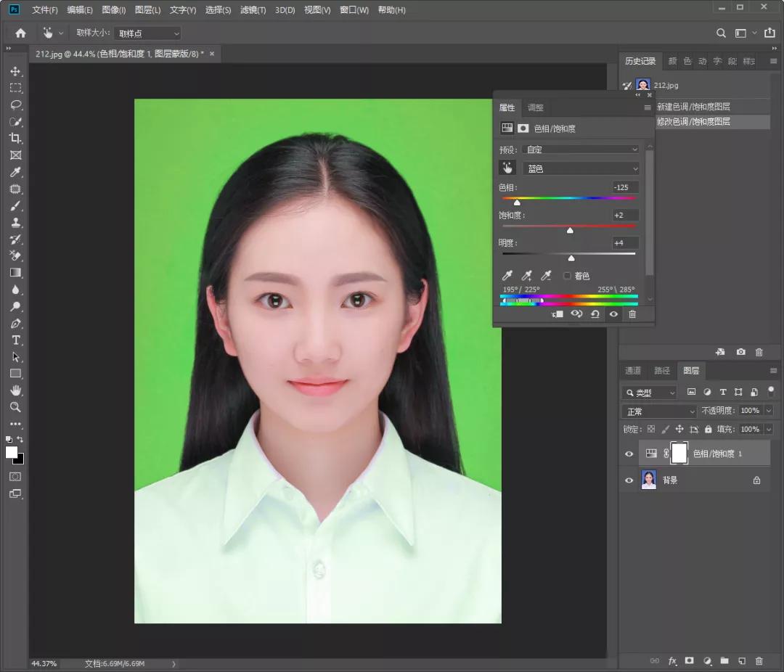Select the Lasso tool

click(x=15, y=105)
